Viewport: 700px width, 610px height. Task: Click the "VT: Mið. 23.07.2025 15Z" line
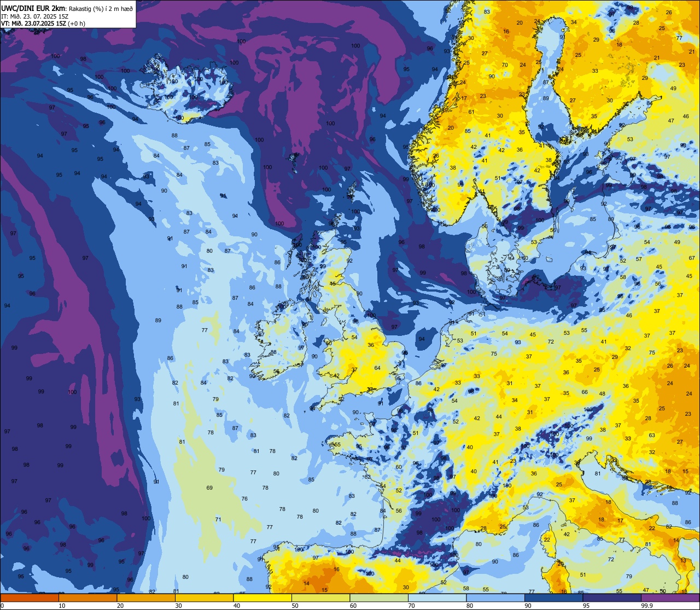coord(33,24)
